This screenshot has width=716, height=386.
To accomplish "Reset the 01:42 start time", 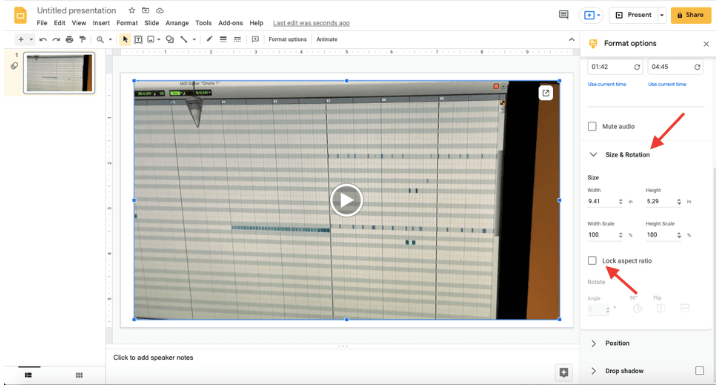I will coord(637,67).
